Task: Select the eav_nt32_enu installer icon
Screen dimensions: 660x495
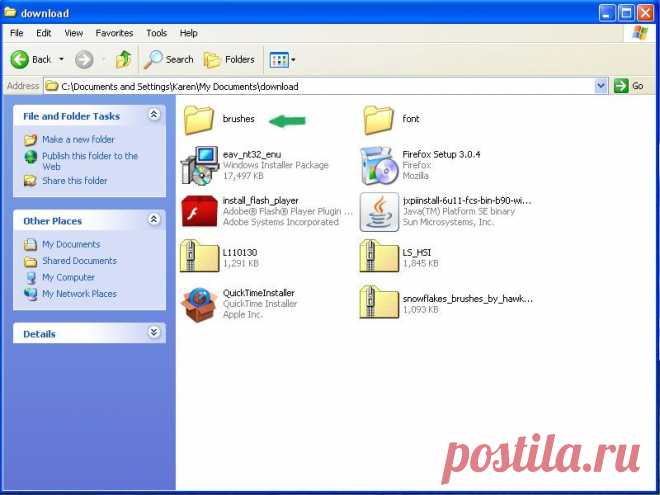Action: (200, 165)
